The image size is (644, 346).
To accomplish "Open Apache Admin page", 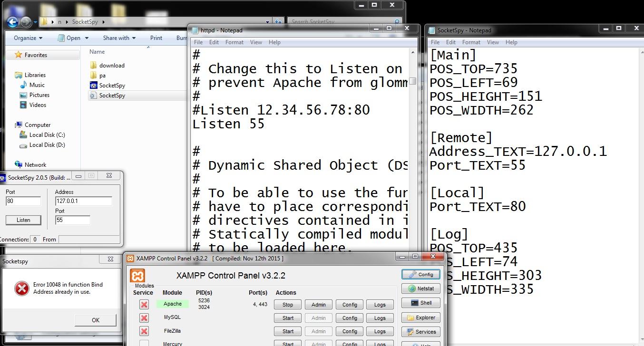I will click(x=318, y=305).
